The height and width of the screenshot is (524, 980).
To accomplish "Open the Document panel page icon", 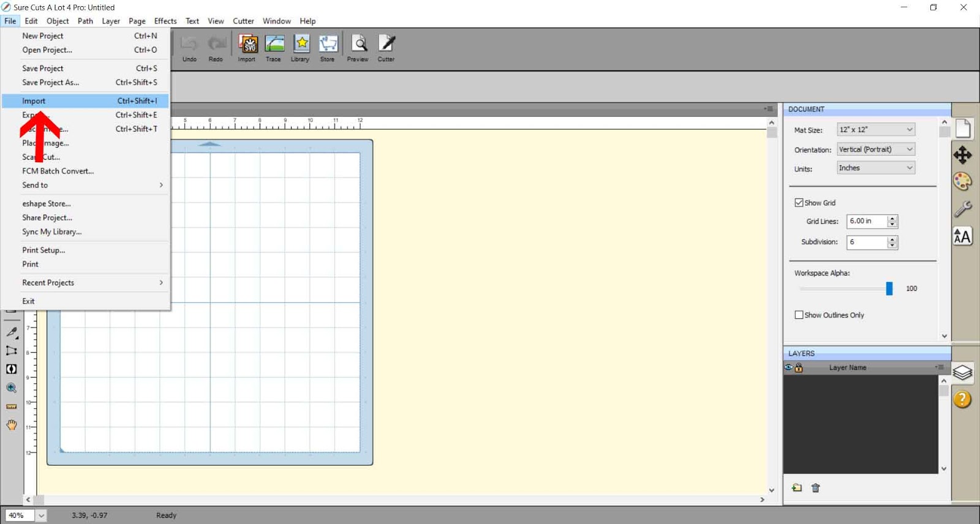I will coord(963,129).
